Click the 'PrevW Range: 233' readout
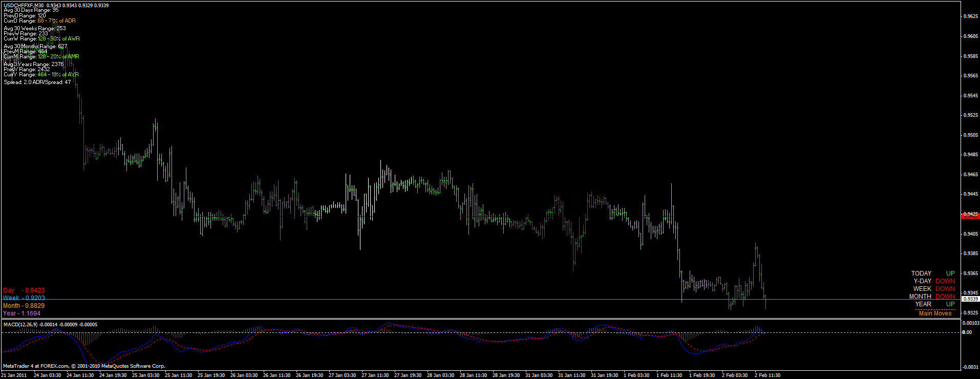Viewport: 980px width, 379px height. 26,34
